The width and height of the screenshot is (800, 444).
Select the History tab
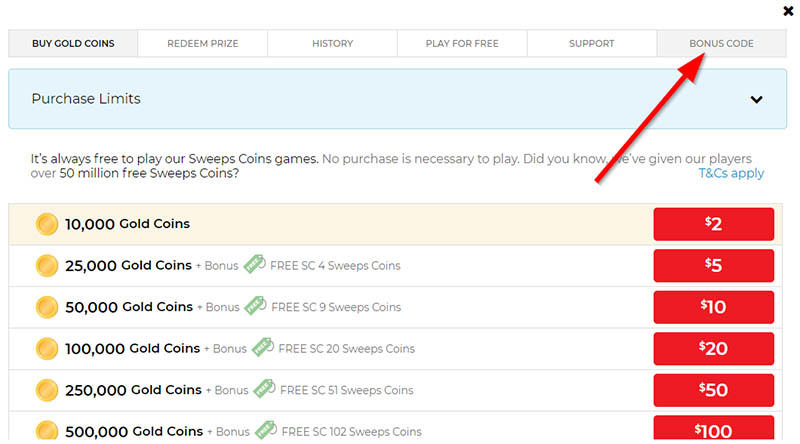tap(332, 44)
